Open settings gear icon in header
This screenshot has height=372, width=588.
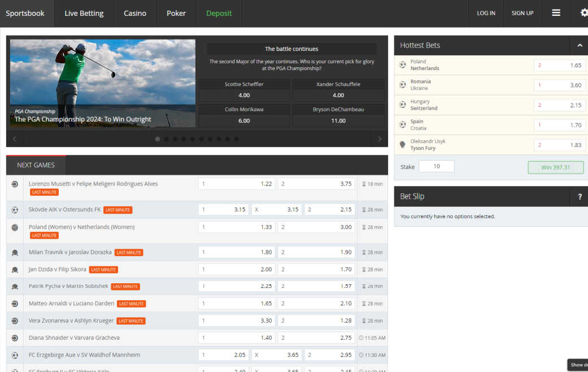point(584,13)
